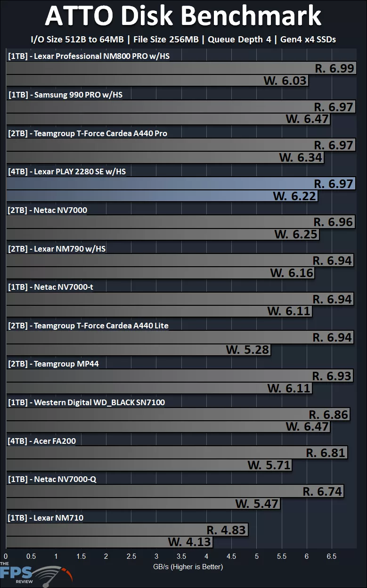
Task: Click the W. 6.22 write value
Action: click(x=295, y=196)
